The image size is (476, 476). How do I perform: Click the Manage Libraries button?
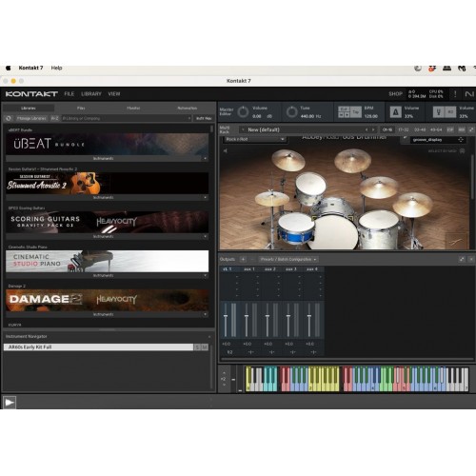tap(31, 118)
